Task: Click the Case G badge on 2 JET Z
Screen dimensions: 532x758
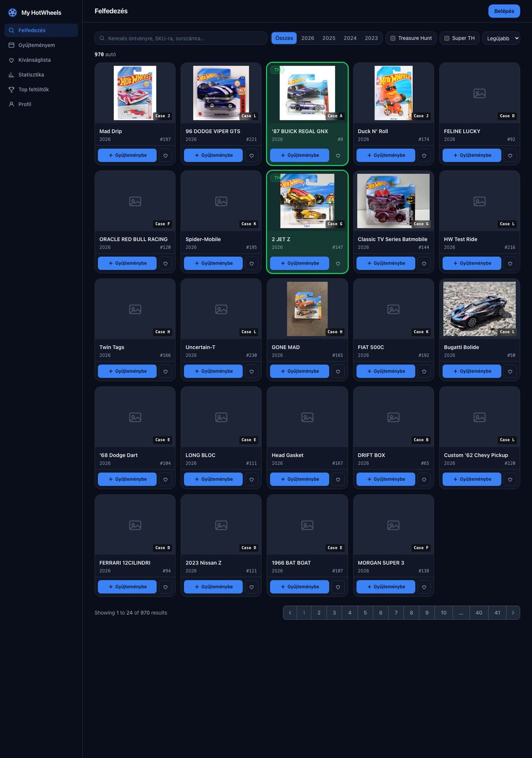Action: click(x=335, y=224)
